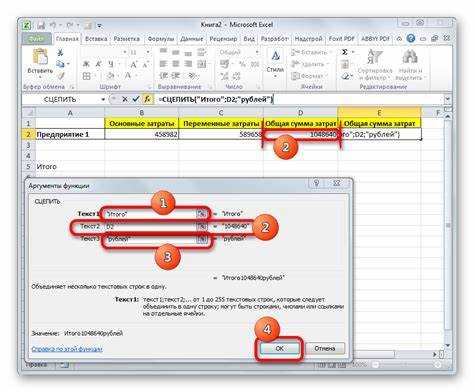
Task: Click the question mark help button in the Аргументы функции dialog
Action: pyautogui.click(x=317, y=183)
